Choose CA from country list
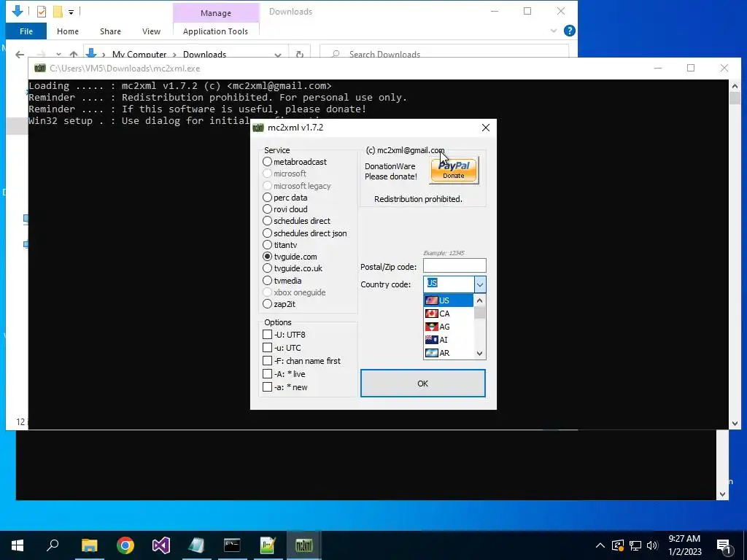 coord(449,314)
